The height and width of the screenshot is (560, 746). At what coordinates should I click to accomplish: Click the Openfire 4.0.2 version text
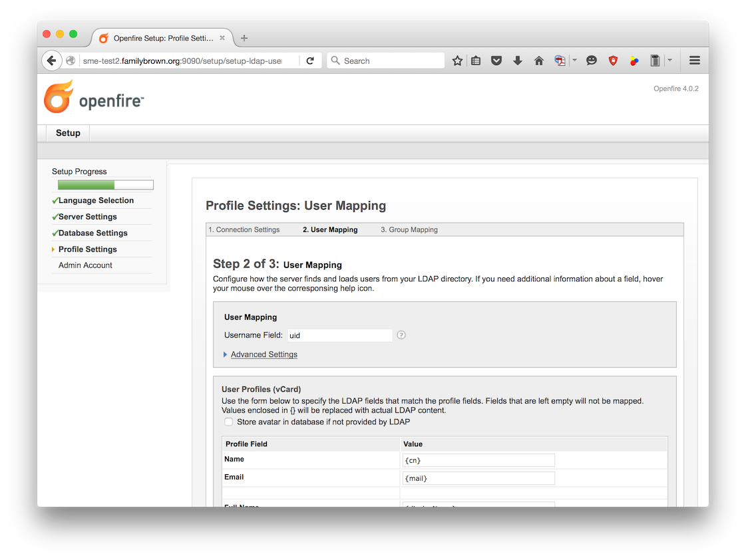click(675, 89)
